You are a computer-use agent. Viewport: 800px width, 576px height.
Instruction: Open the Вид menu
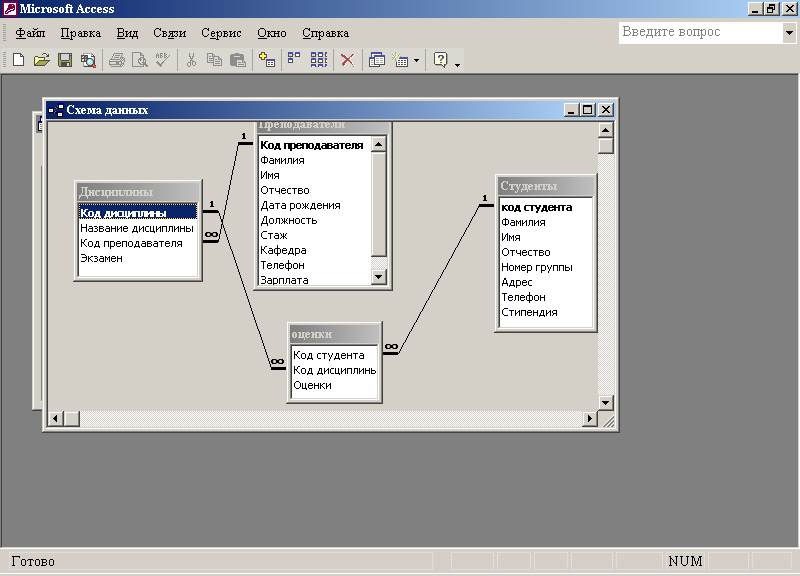127,33
